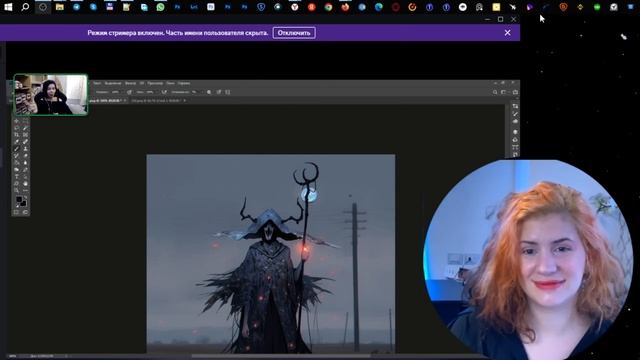640x360 pixels.
Task: Toggle the airbrush option in options bar
Action: tap(164, 92)
